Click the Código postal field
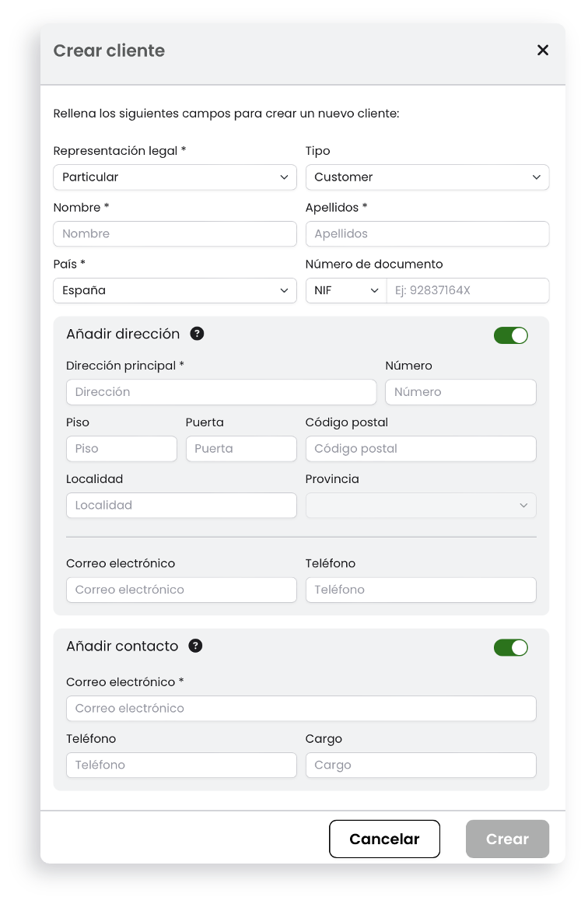 tap(421, 449)
